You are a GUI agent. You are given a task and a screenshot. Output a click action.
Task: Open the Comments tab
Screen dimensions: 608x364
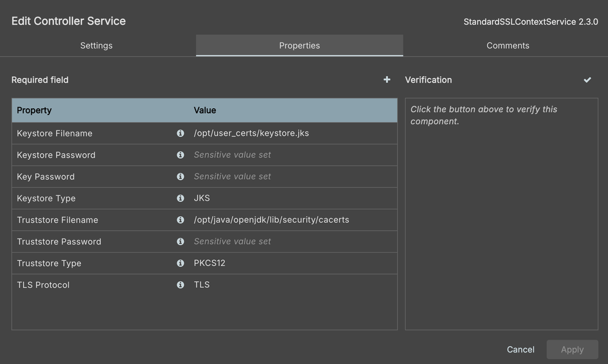(508, 46)
